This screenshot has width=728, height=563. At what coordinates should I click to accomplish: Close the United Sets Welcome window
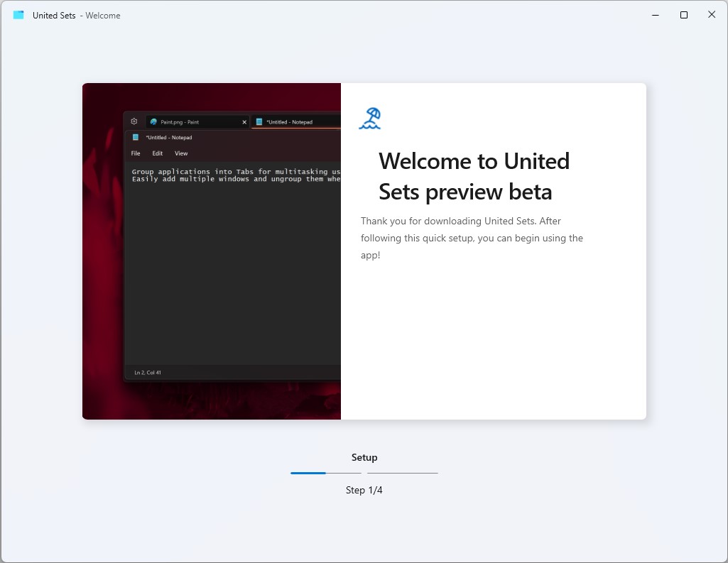[x=712, y=15]
